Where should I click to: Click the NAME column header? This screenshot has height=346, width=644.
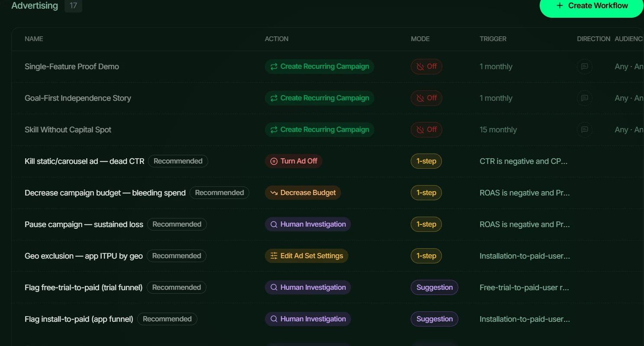click(x=34, y=39)
